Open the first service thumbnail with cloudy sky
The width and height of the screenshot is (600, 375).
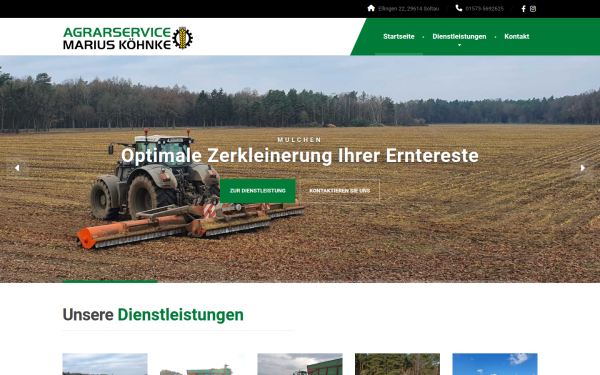105,364
